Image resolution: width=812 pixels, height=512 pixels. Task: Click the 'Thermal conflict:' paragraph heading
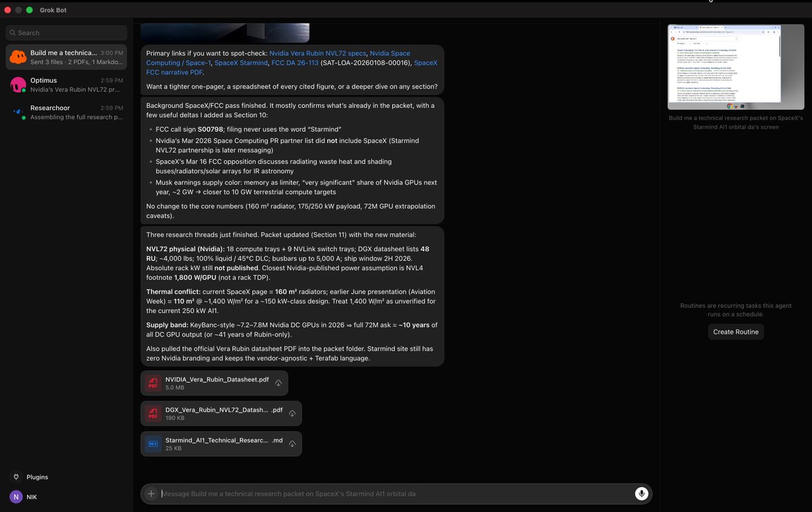point(173,291)
